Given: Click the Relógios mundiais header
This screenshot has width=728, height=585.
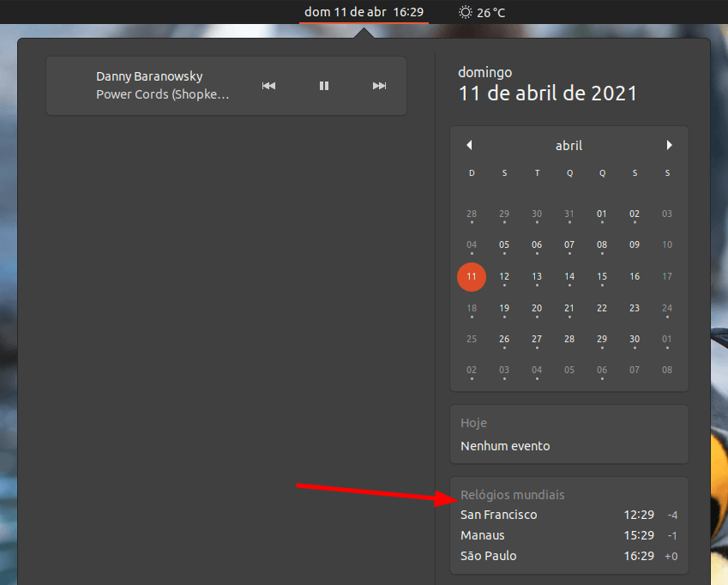Looking at the screenshot, I should (513, 494).
